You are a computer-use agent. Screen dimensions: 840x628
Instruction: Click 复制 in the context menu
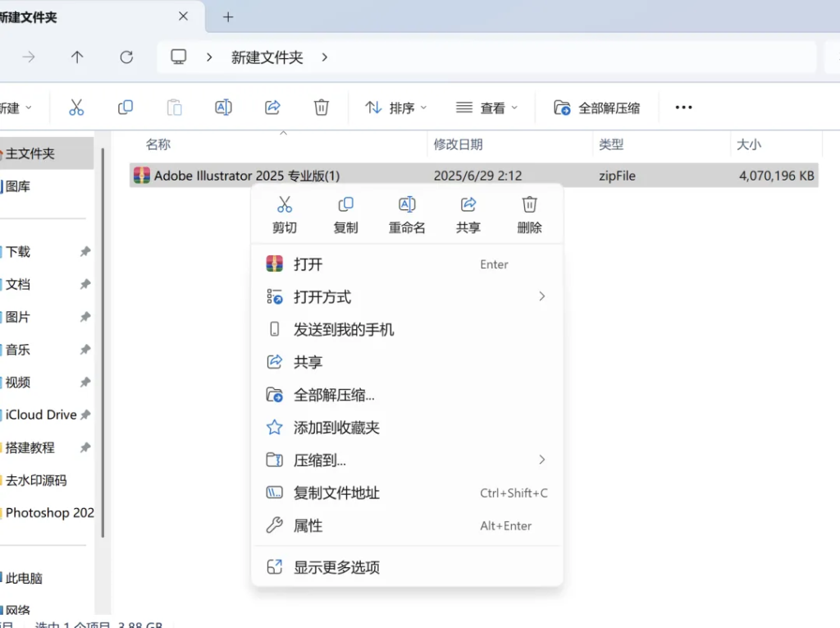tap(345, 215)
